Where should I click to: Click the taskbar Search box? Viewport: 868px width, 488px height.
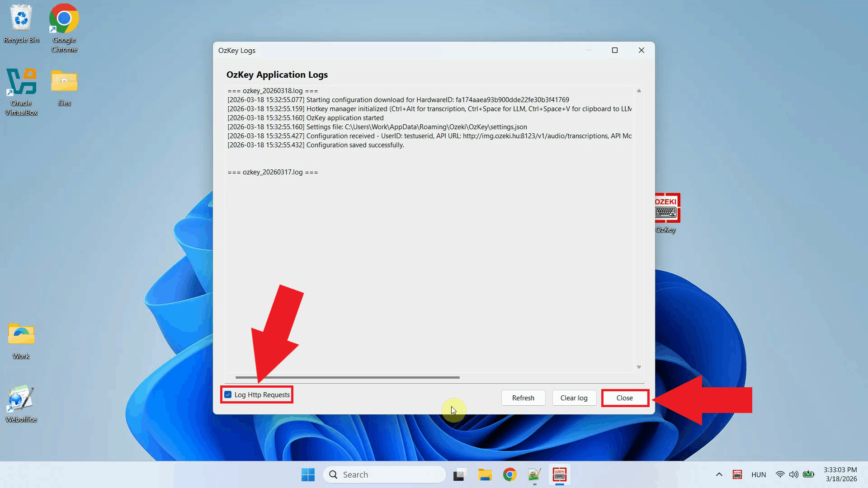pyautogui.click(x=384, y=474)
